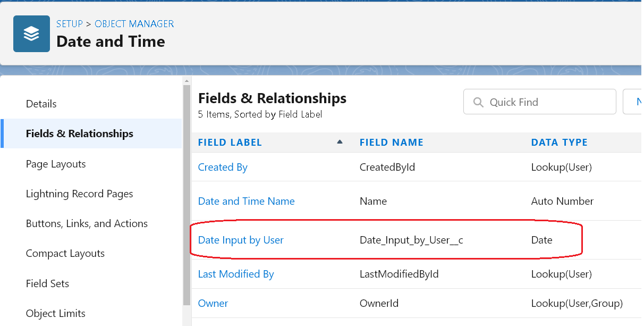Sort the table by Data Type column

[559, 142]
